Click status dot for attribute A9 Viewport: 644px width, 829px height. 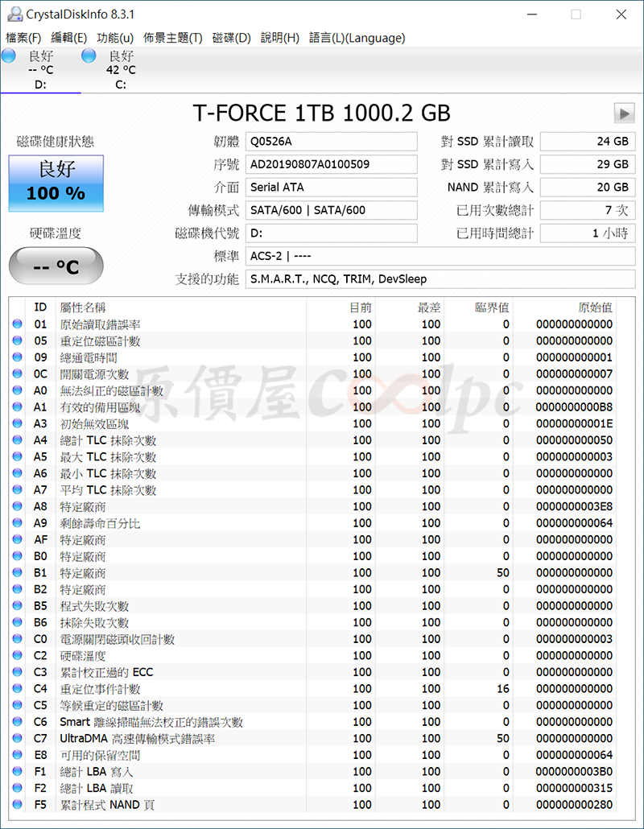[x=18, y=523]
